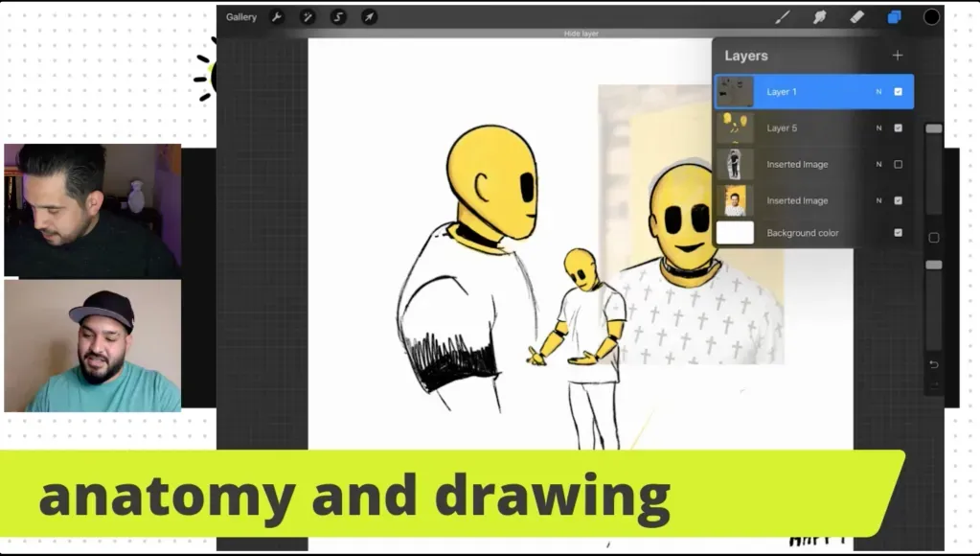
Task: Select the Smudge tool
Action: pos(819,17)
